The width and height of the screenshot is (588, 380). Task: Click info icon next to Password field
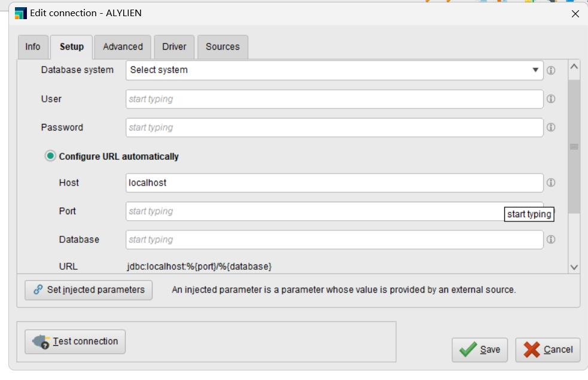pyautogui.click(x=550, y=127)
